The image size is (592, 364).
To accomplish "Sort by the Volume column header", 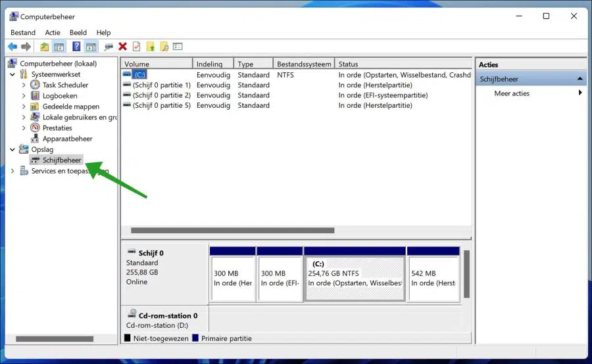I will click(x=157, y=64).
